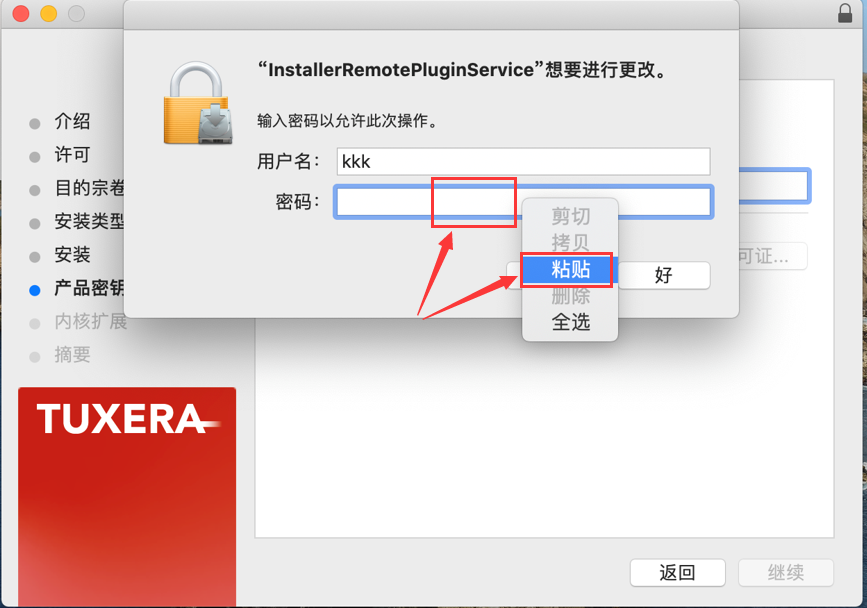The width and height of the screenshot is (867, 608).
Task: Choose 全选 in the context menu
Action: (x=570, y=322)
